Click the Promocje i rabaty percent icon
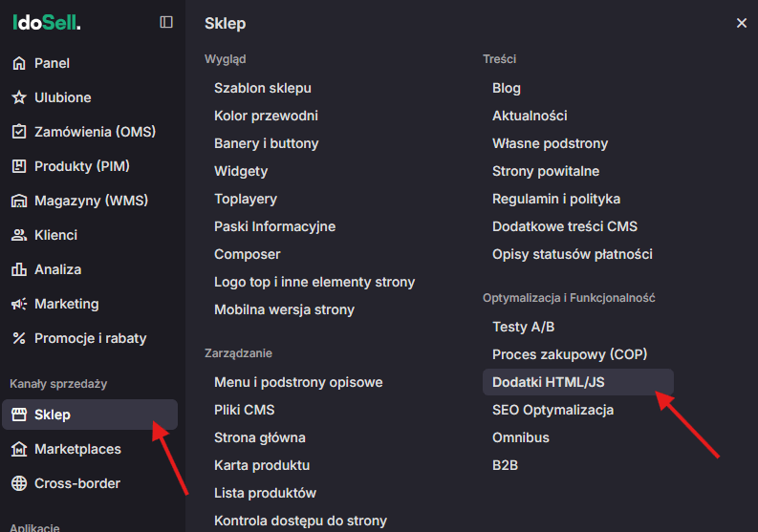 pyautogui.click(x=18, y=338)
